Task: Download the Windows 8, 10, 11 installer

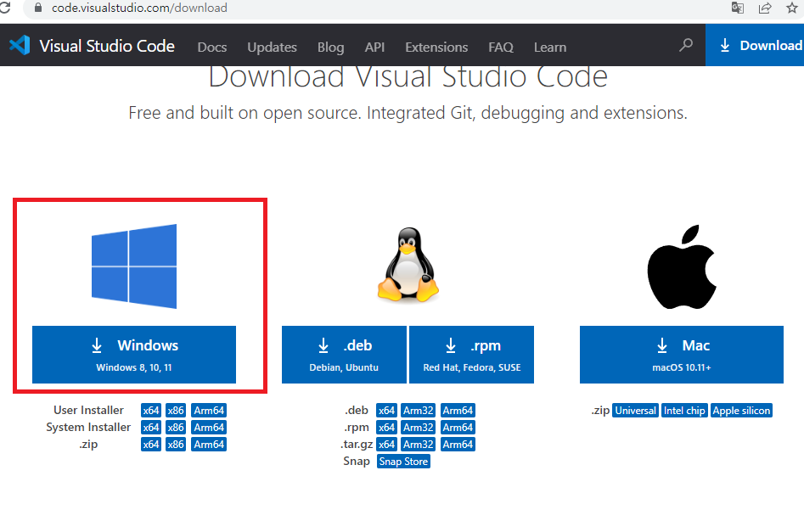Action: pos(134,355)
